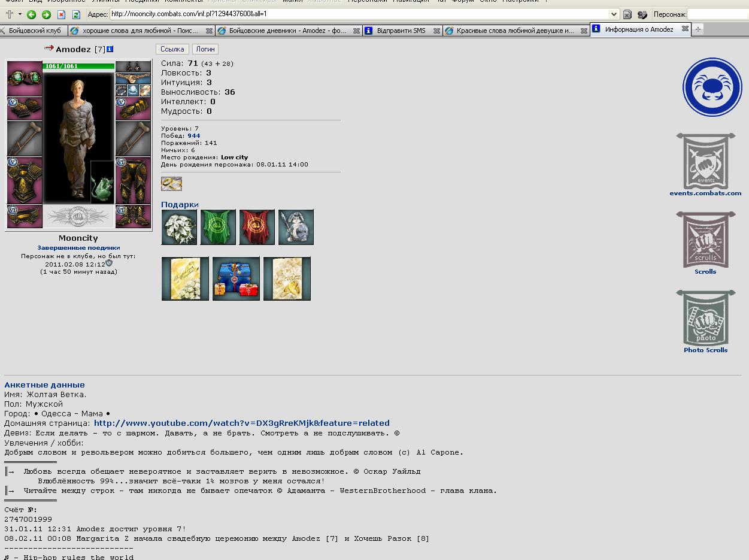The height and width of the screenshot is (560, 749).
Task: View the white flower bouquet gift
Action: [x=179, y=227]
